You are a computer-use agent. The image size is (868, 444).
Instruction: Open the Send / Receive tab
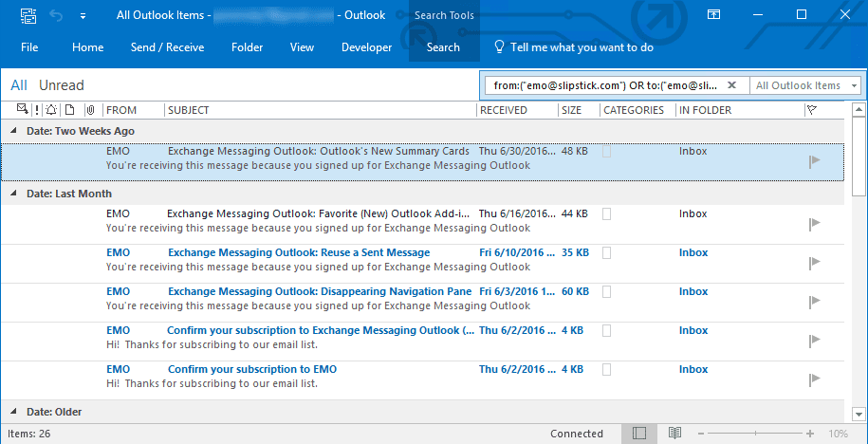[x=167, y=47]
